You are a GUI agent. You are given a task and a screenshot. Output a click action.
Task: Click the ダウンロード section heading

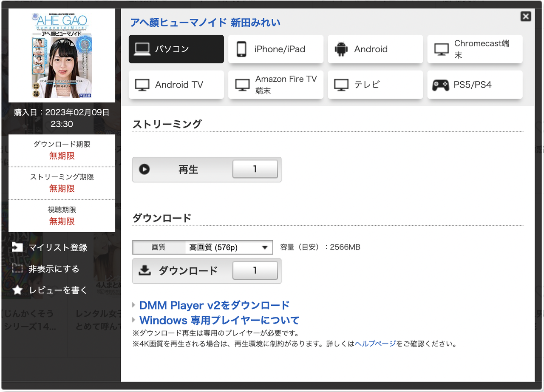pos(162,218)
